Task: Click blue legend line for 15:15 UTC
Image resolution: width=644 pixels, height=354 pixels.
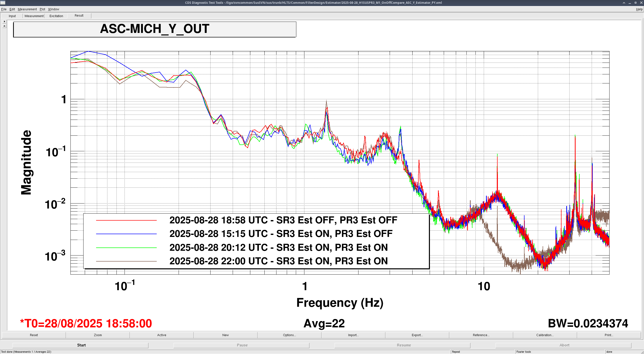Action: pos(126,234)
